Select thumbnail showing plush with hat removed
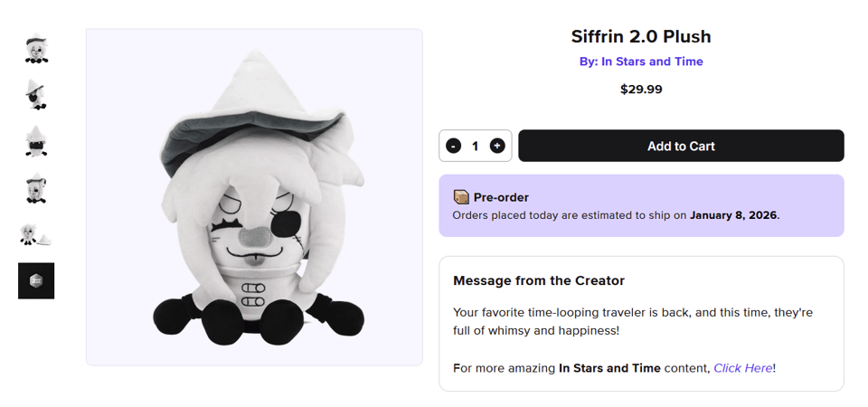Viewport: 868px width, 407px height. [x=36, y=235]
